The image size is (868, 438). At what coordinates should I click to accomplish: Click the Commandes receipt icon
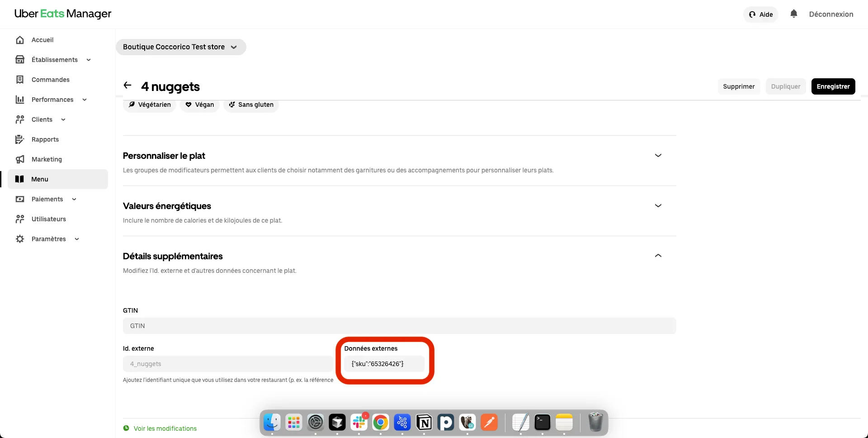(x=20, y=80)
